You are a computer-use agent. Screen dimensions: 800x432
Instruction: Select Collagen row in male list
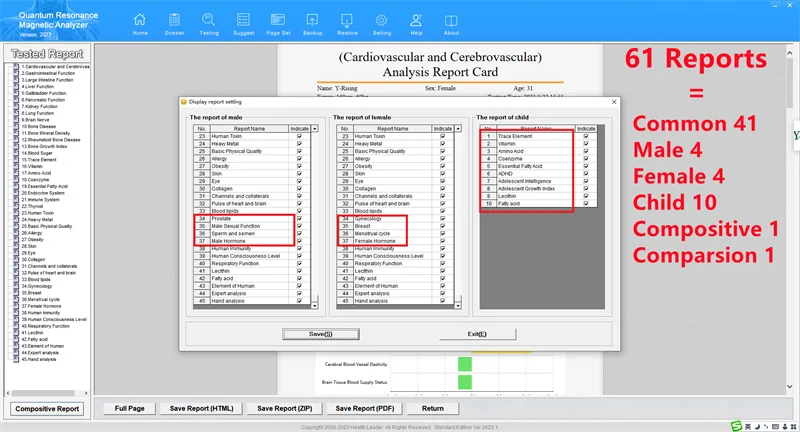(252, 188)
